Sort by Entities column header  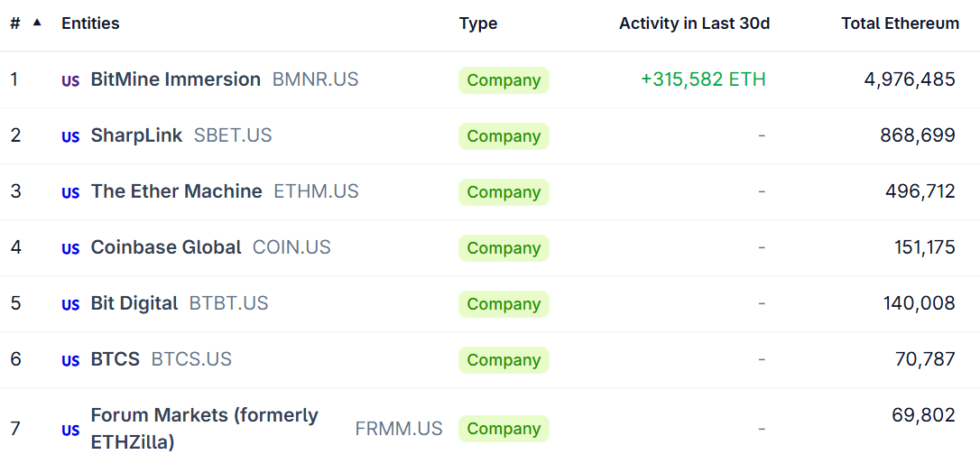click(x=90, y=23)
